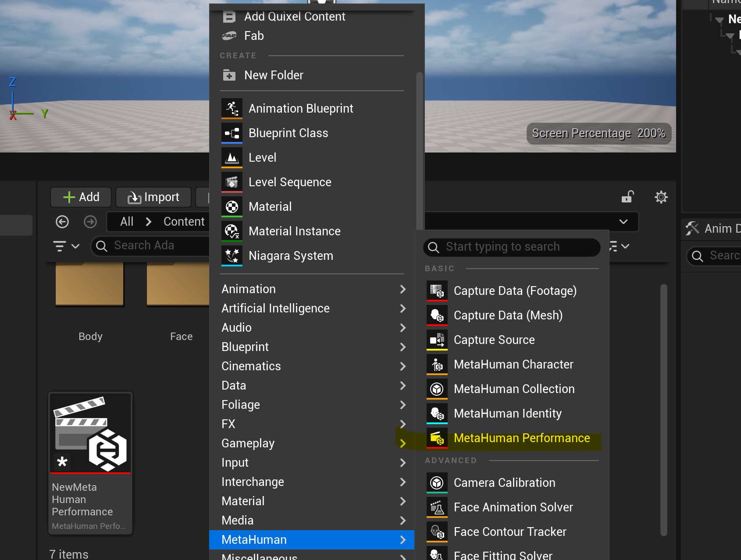Click the Camera Calibration icon

pos(437,482)
